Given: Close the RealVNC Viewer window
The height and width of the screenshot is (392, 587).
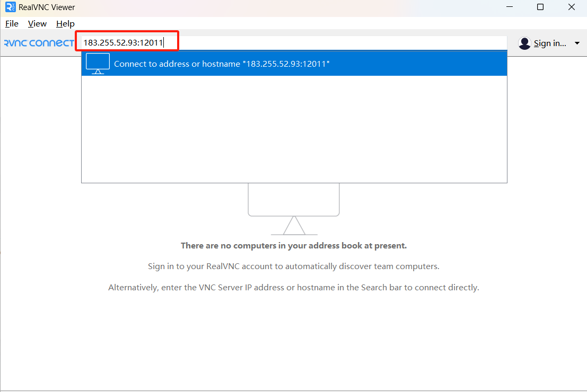Looking at the screenshot, I should point(571,7).
